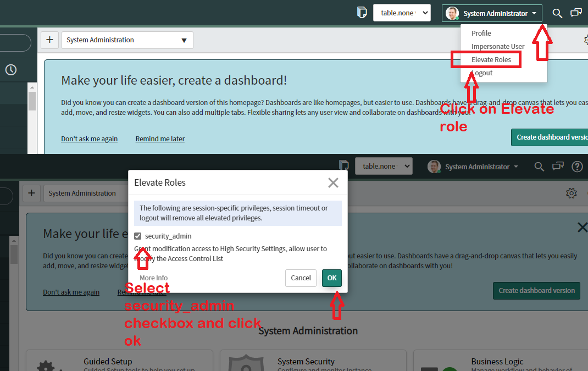Add a new tab with the plus icon
The height and width of the screenshot is (371, 588).
click(x=49, y=40)
